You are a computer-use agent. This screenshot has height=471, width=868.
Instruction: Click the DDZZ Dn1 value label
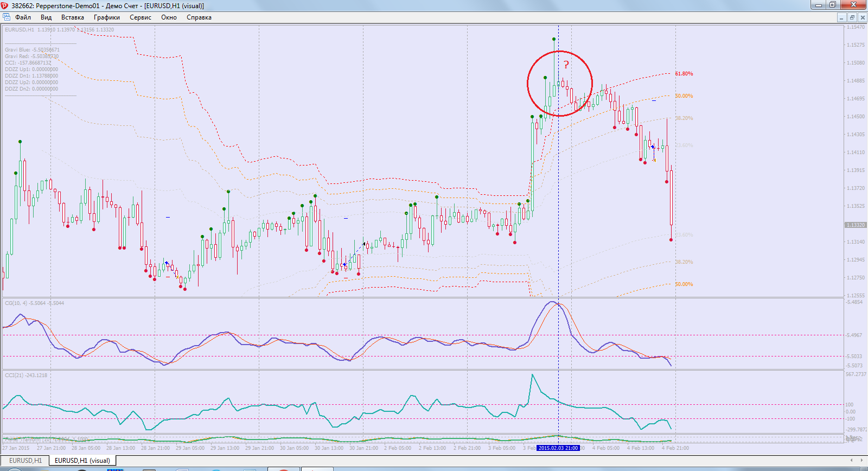(x=31, y=76)
